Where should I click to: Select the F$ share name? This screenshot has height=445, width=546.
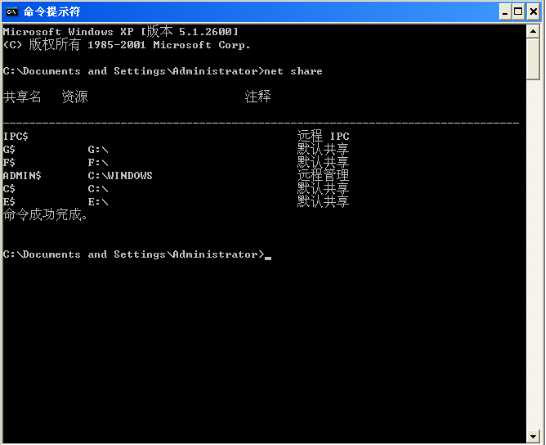pyautogui.click(x=9, y=163)
